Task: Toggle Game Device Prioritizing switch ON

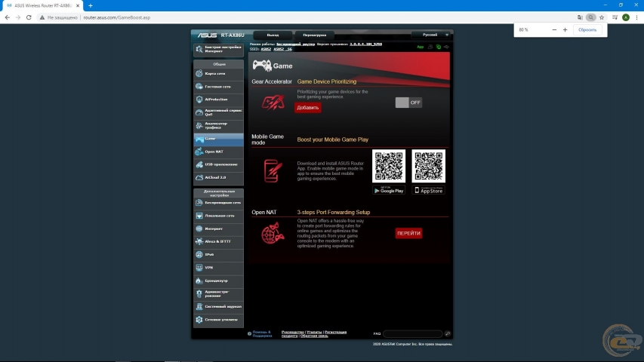Action: click(408, 103)
